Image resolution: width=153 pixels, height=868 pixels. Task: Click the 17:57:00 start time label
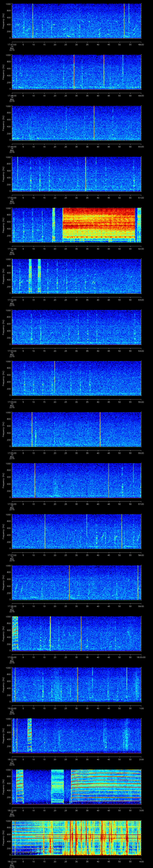(12, 555)
